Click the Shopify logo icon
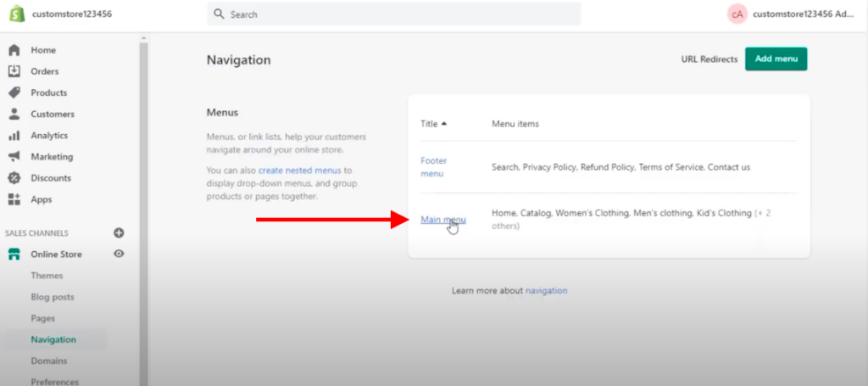Screen dimensions: 868x386 tap(16, 14)
